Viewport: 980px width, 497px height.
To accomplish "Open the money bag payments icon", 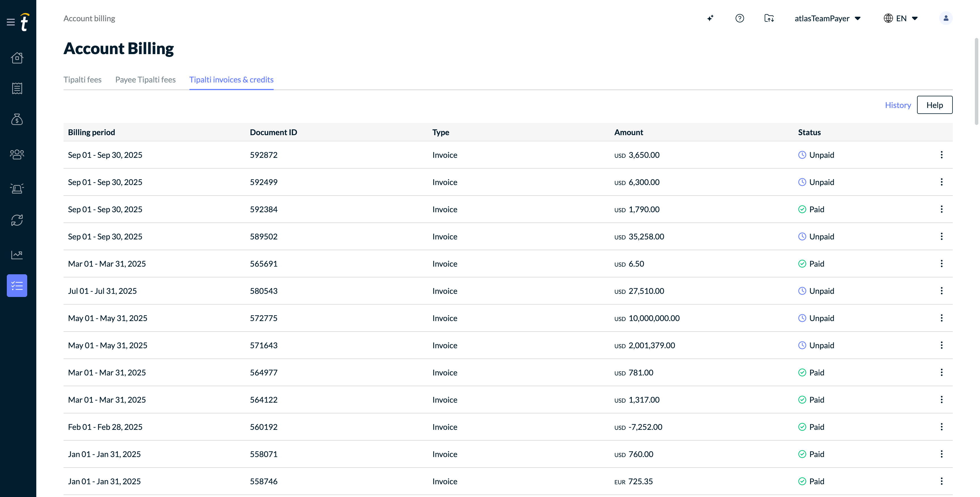I will tap(17, 119).
